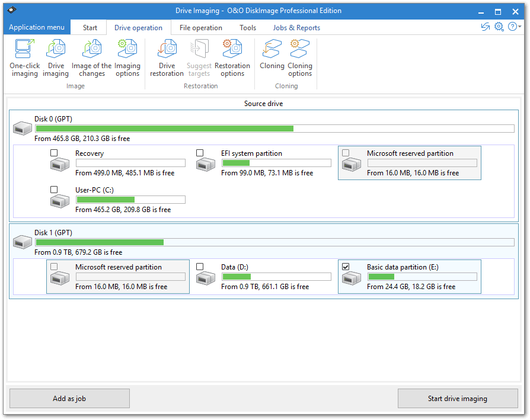Open the Jobs & Reports tab
Viewport: 530px width, 420px height.
(296, 28)
